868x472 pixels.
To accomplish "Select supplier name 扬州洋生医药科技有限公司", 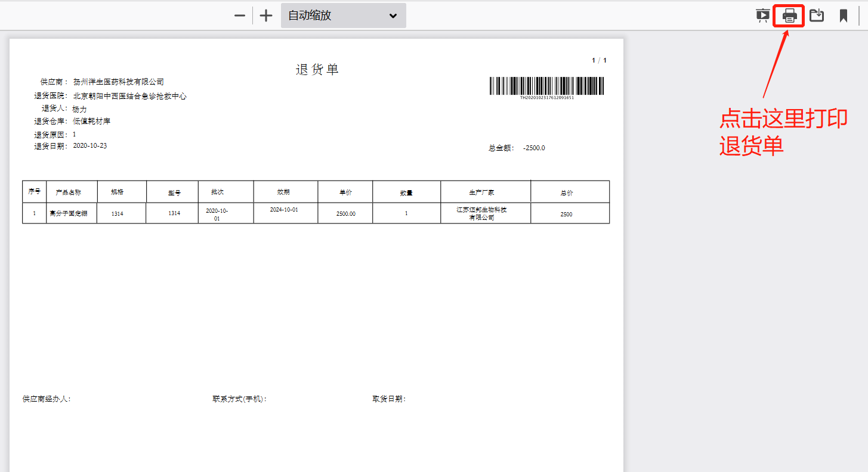I will point(118,82).
